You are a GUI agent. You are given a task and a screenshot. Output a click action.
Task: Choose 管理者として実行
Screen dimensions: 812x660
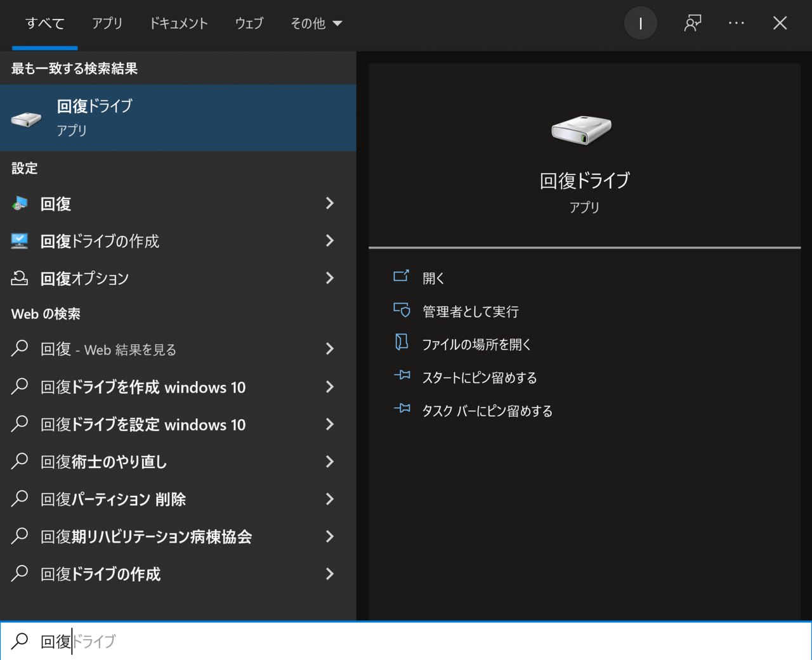471,311
